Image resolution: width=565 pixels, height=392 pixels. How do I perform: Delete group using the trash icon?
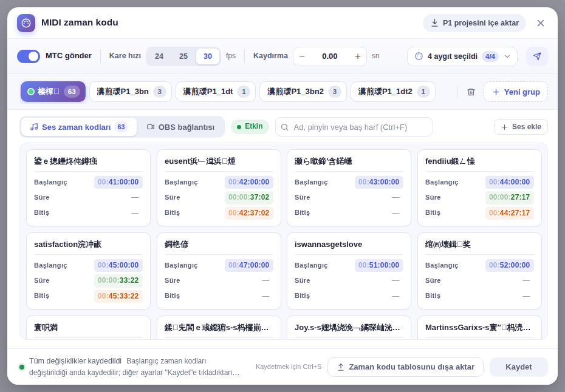tap(471, 92)
